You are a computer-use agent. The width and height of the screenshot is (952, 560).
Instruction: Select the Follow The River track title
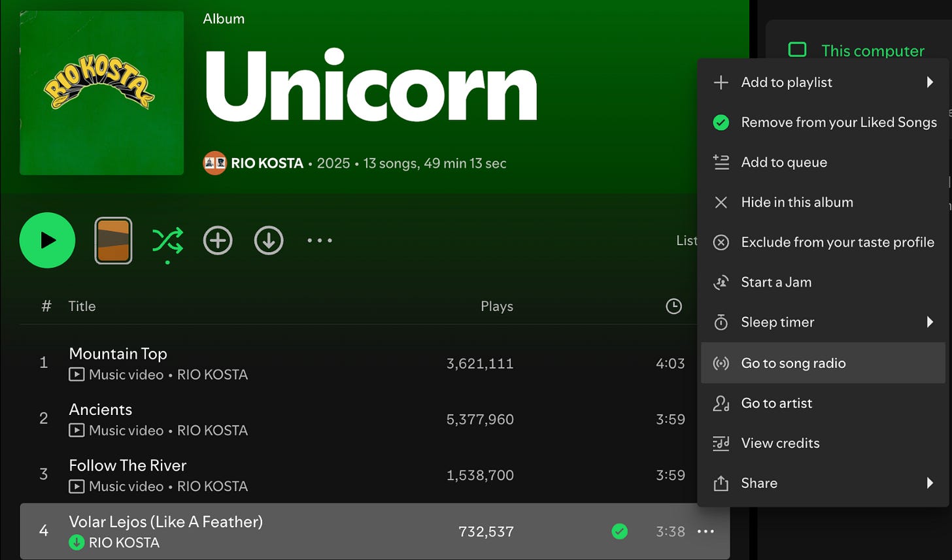coord(127,465)
